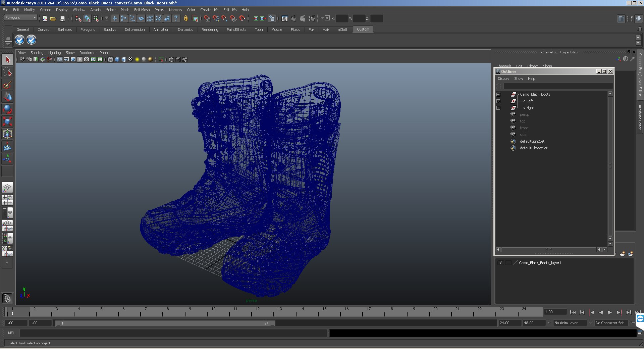
Task: Switch to the Rendering shelf tab
Action: pyautogui.click(x=210, y=30)
